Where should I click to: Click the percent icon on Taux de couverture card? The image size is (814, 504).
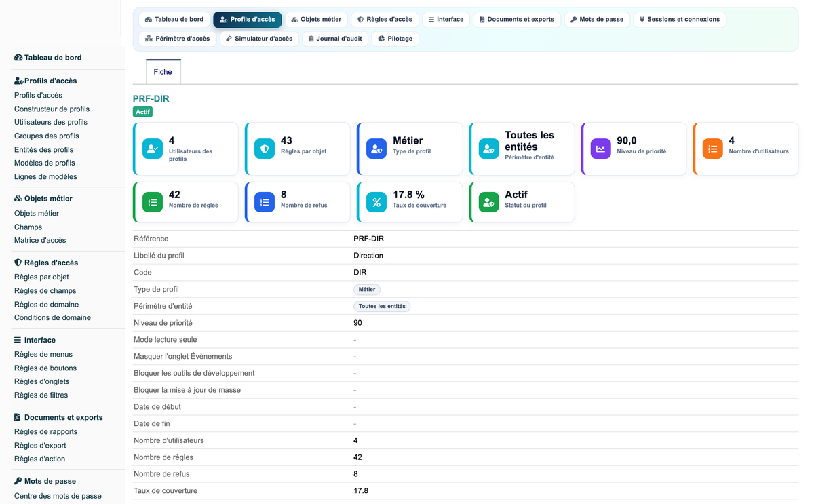tap(376, 202)
